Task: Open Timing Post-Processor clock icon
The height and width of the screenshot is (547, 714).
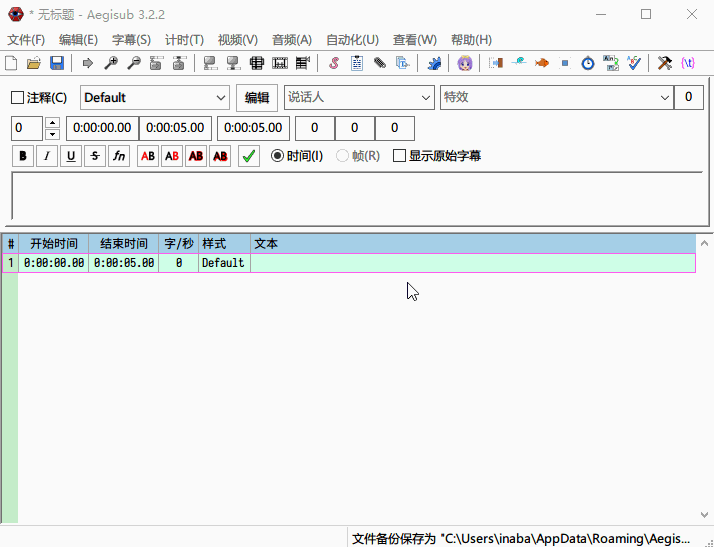Action: 588,63
